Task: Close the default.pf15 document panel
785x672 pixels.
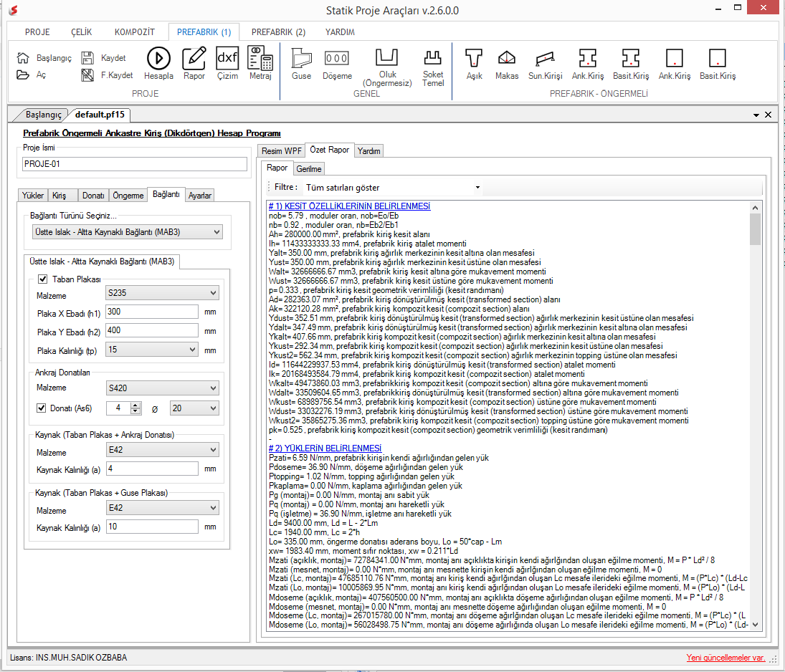Action: coord(768,115)
